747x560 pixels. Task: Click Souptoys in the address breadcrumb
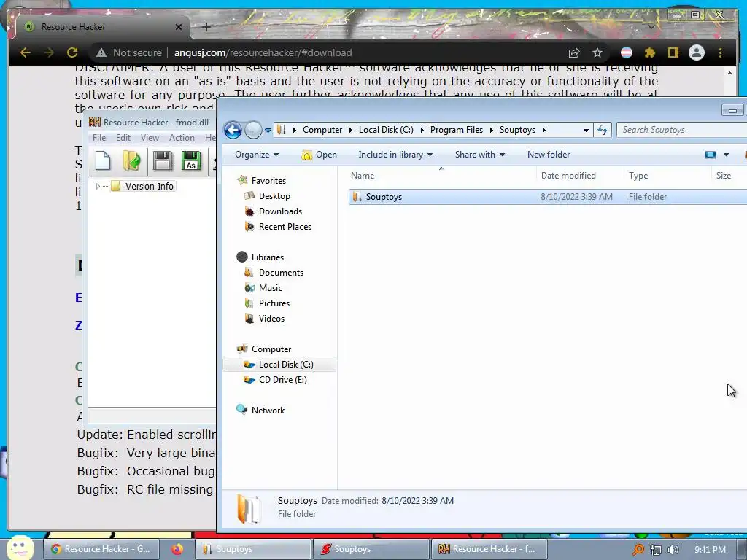517,130
